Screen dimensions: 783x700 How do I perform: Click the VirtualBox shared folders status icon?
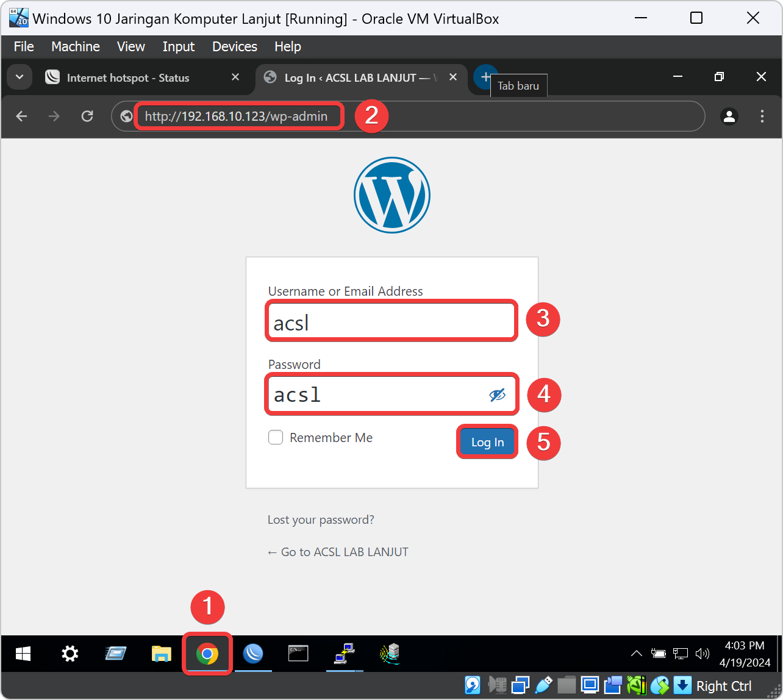567,685
